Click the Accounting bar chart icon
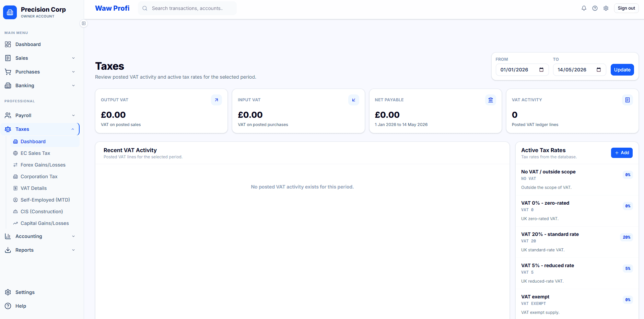 (x=8, y=236)
